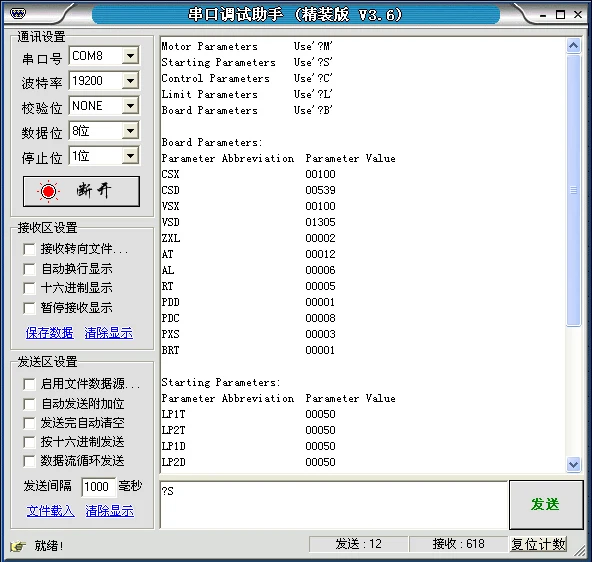Click 清除显示 link in receive settings
592x562 pixels.
(109, 333)
